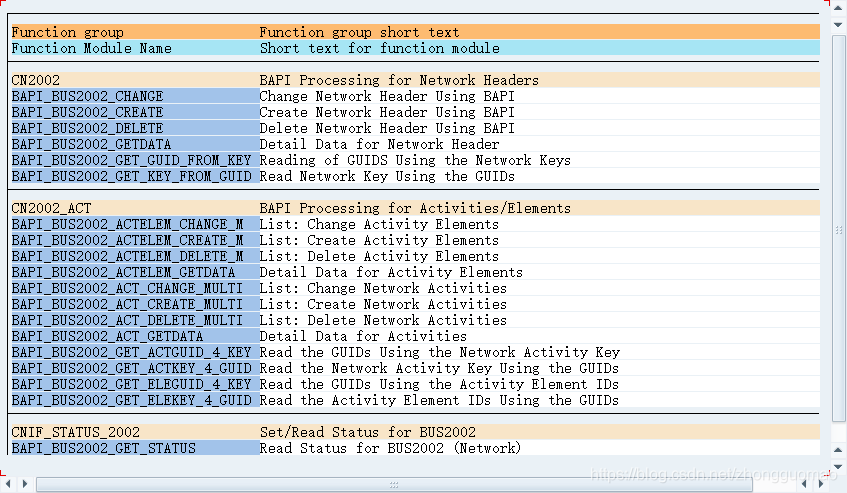Viewport: 847px width, 493px height.
Task: Click 'Reading of GUIDS Using the Network Keys'
Action: (415, 160)
